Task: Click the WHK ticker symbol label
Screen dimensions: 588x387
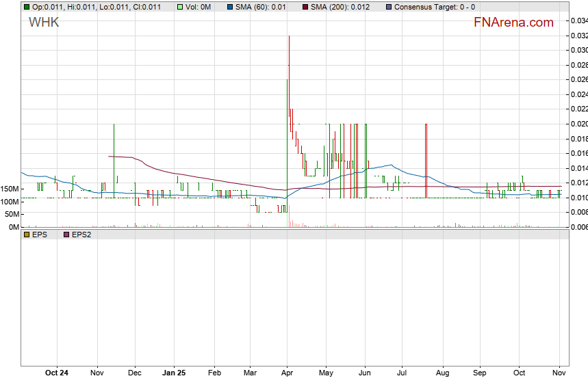Action: (44, 23)
